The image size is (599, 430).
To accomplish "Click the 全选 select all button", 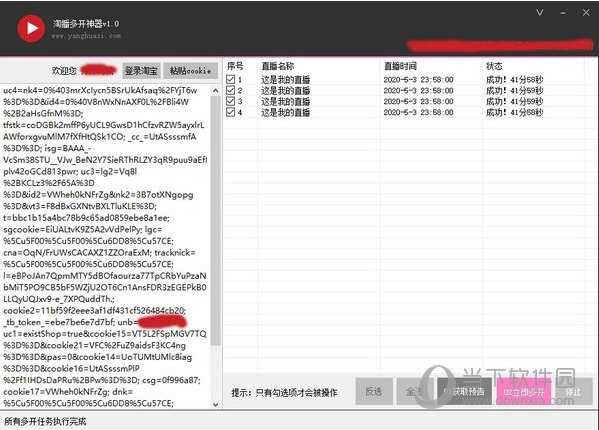I will click(415, 391).
